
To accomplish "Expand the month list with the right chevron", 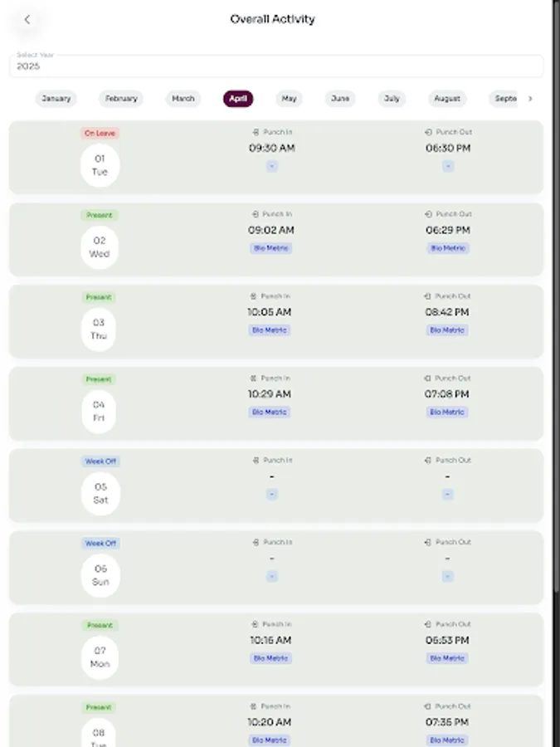I will [x=531, y=98].
